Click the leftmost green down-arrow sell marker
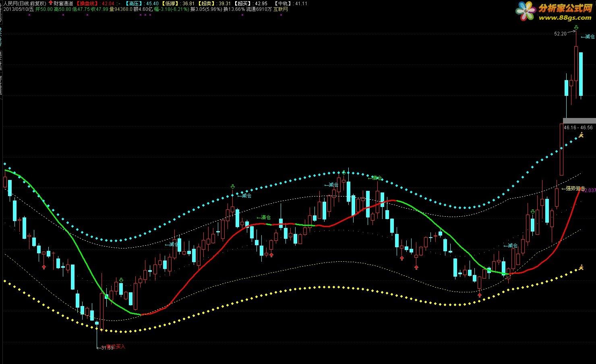596x364 pixels. point(121,280)
